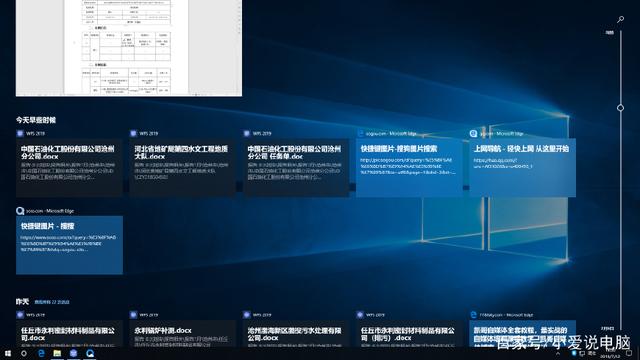This screenshot has width=640, height=360.
Task: Click the round timeline scrollbar handle
Action: [x=620, y=108]
